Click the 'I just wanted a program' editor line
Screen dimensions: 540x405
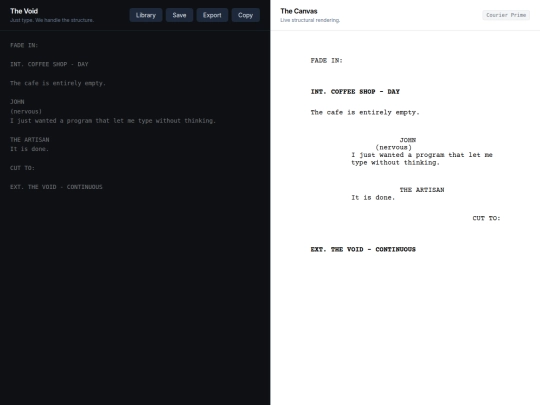pyautogui.click(x=113, y=121)
